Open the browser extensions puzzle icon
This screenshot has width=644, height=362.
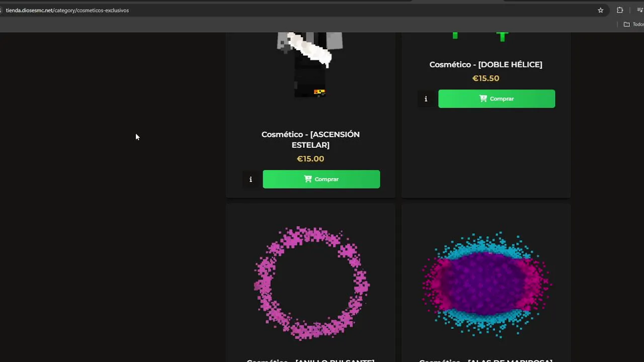click(620, 10)
